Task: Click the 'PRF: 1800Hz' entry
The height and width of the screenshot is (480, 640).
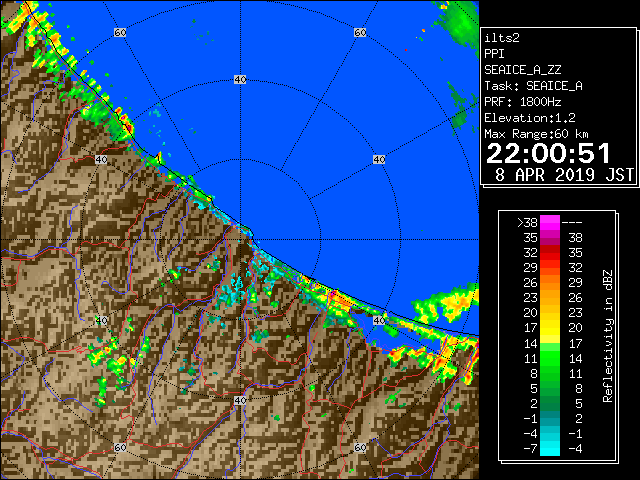Action: pyautogui.click(x=522, y=102)
